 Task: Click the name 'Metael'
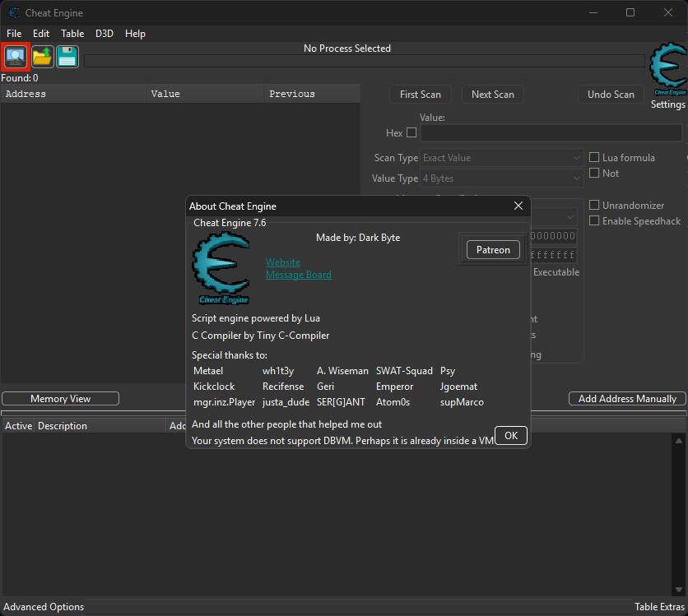point(208,371)
